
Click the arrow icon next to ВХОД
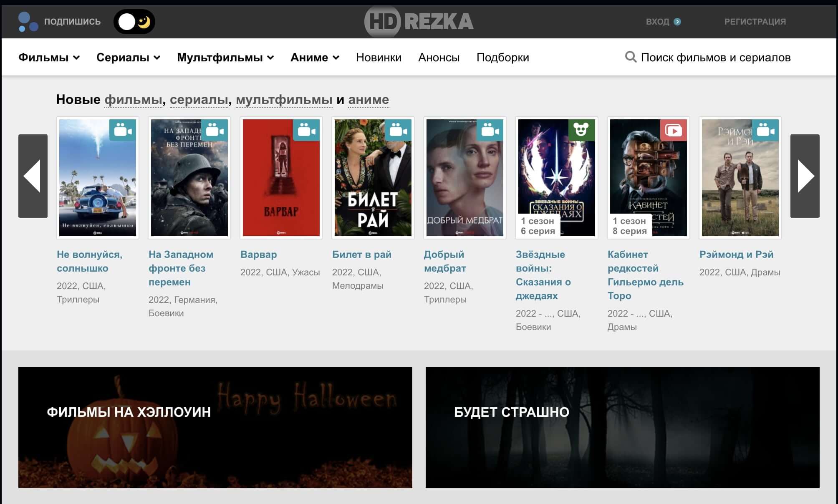(x=678, y=21)
